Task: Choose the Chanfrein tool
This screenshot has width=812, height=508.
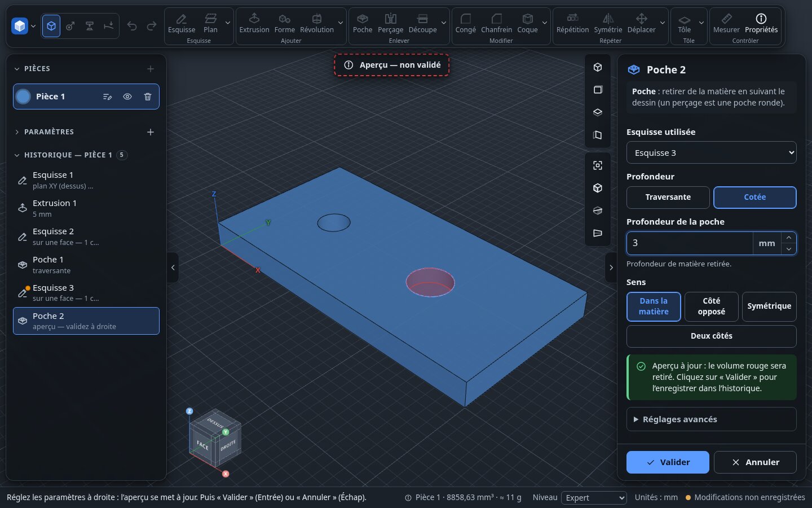Action: pyautogui.click(x=496, y=23)
